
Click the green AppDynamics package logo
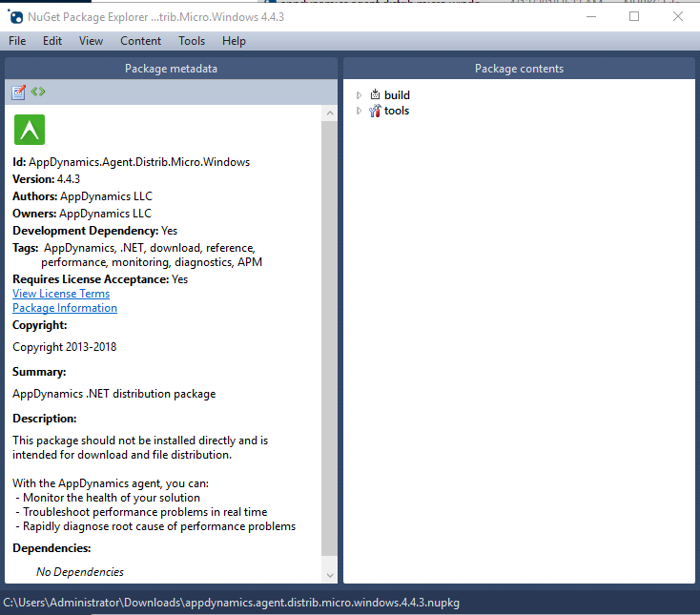pyautogui.click(x=30, y=130)
